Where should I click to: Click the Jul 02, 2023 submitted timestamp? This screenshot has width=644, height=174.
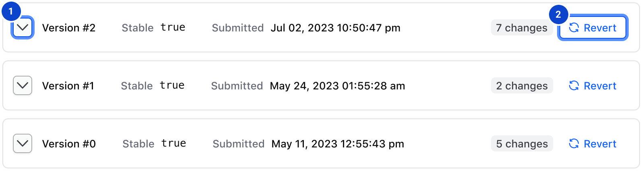(x=335, y=28)
